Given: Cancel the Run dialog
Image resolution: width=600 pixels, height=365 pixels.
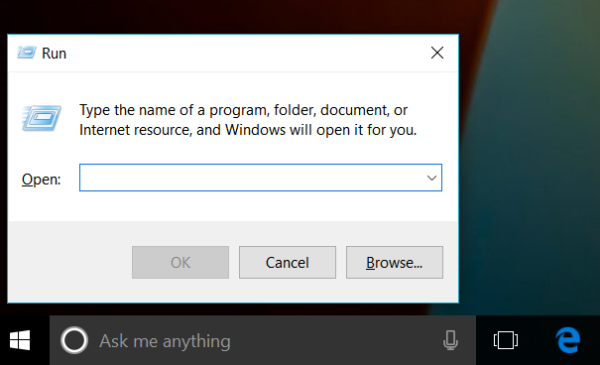Looking at the screenshot, I should point(287,262).
